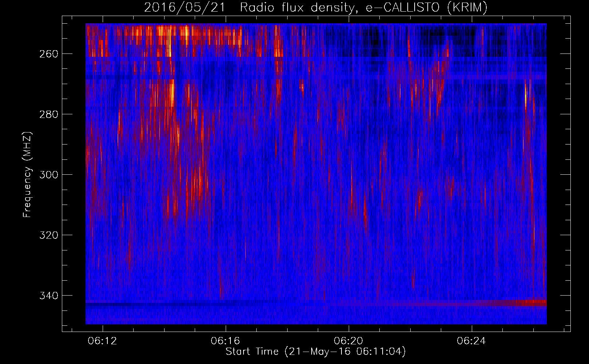The image size is (589, 364).
Task: Click the 06:12 time tick label
Action: pos(103,341)
